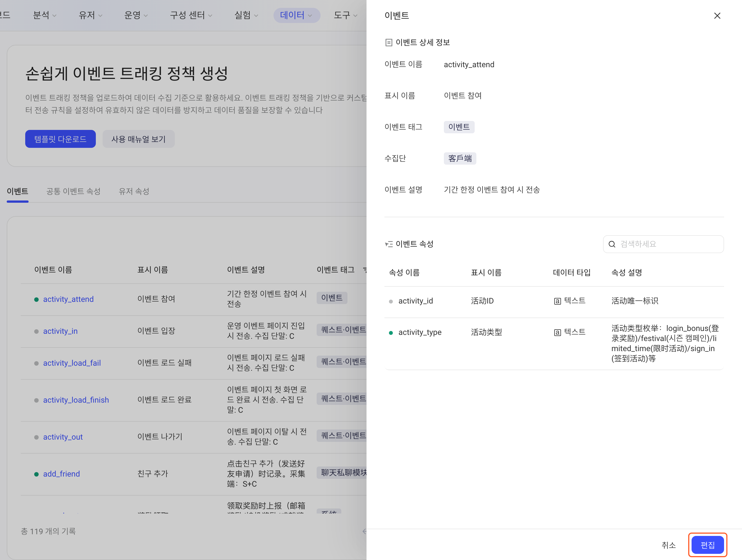
Task: Click the 속성 이름 column header
Action: pyautogui.click(x=404, y=272)
